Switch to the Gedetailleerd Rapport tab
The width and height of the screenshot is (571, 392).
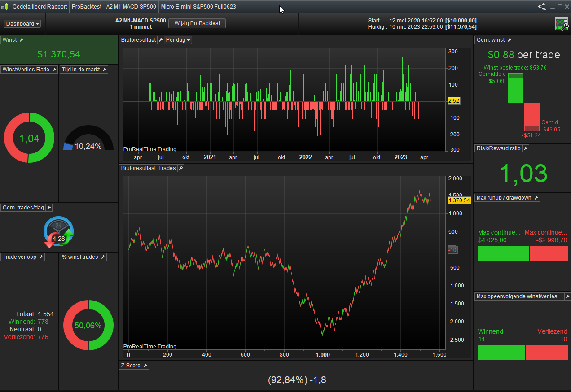(40, 7)
